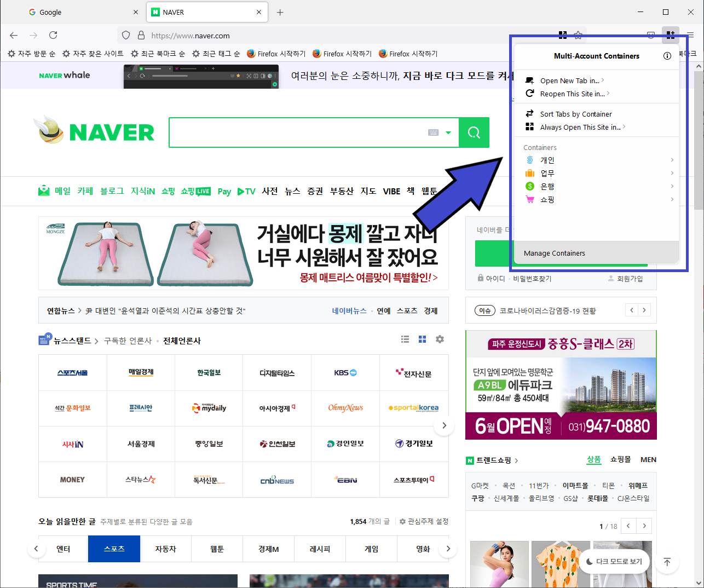Switch newsstand to grid view icon
The width and height of the screenshot is (704, 588).
pos(422,339)
